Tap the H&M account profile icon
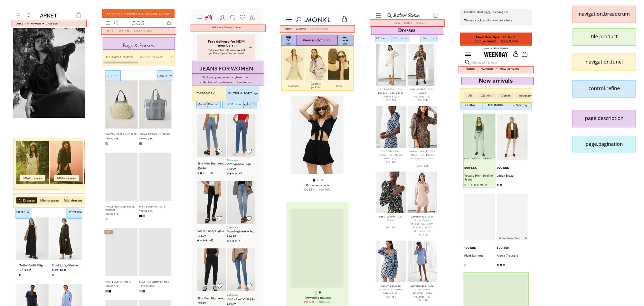The width and height of the screenshot is (644, 306). click(223, 17)
